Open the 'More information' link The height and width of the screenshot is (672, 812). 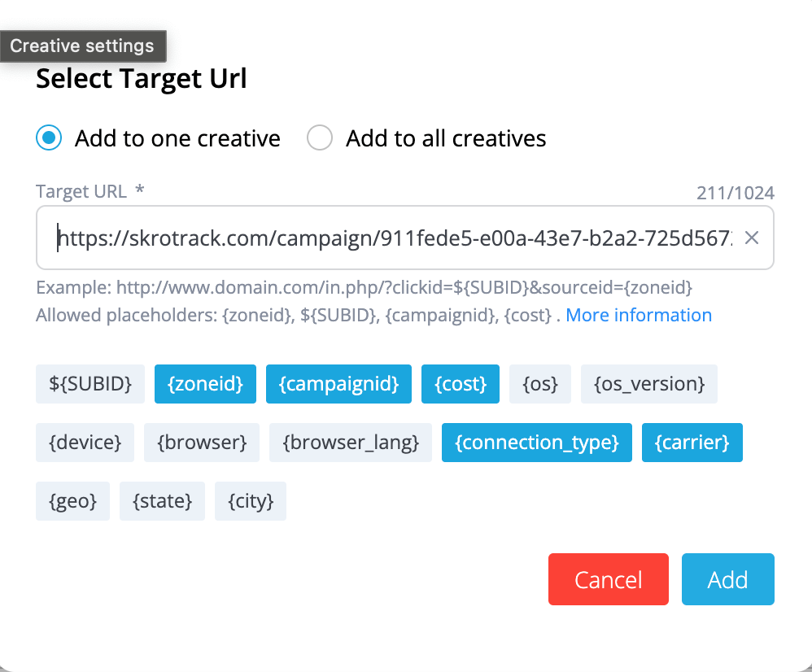(x=639, y=316)
